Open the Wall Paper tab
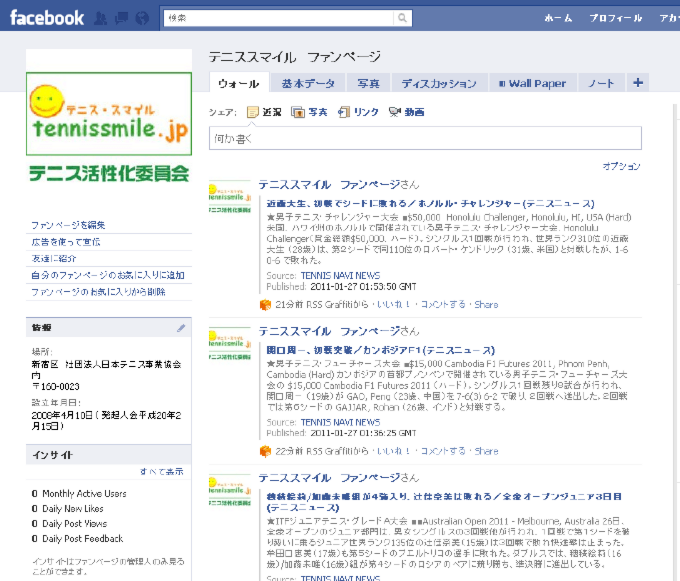Image resolution: width=680 pixels, height=581 pixels. [531, 83]
